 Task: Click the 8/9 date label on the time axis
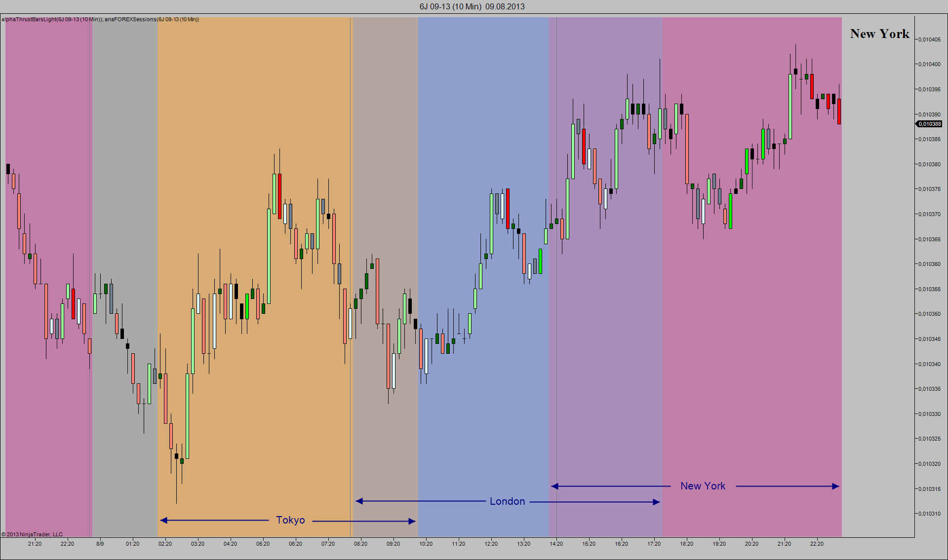click(x=100, y=544)
